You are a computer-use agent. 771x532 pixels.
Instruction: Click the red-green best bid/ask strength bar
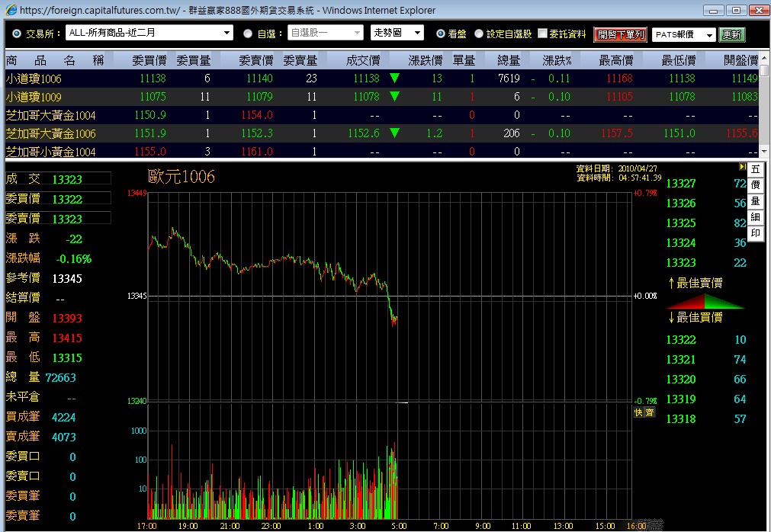tap(706, 300)
